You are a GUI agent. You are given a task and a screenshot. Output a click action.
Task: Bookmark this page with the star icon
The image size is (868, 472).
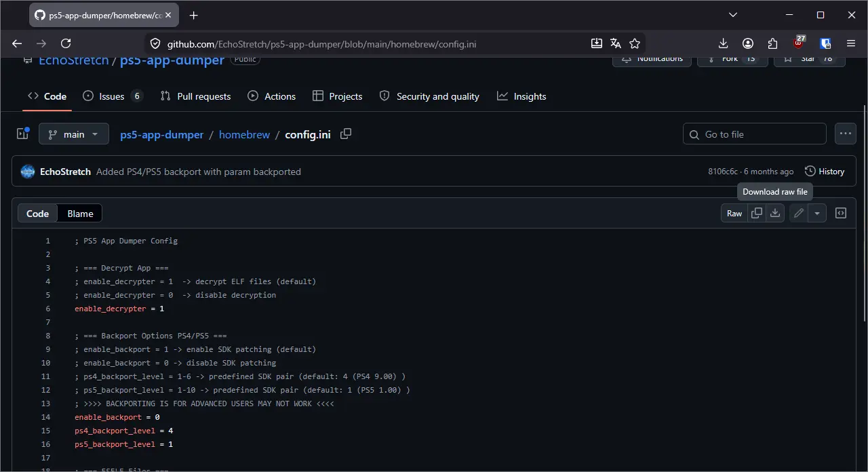(x=635, y=43)
